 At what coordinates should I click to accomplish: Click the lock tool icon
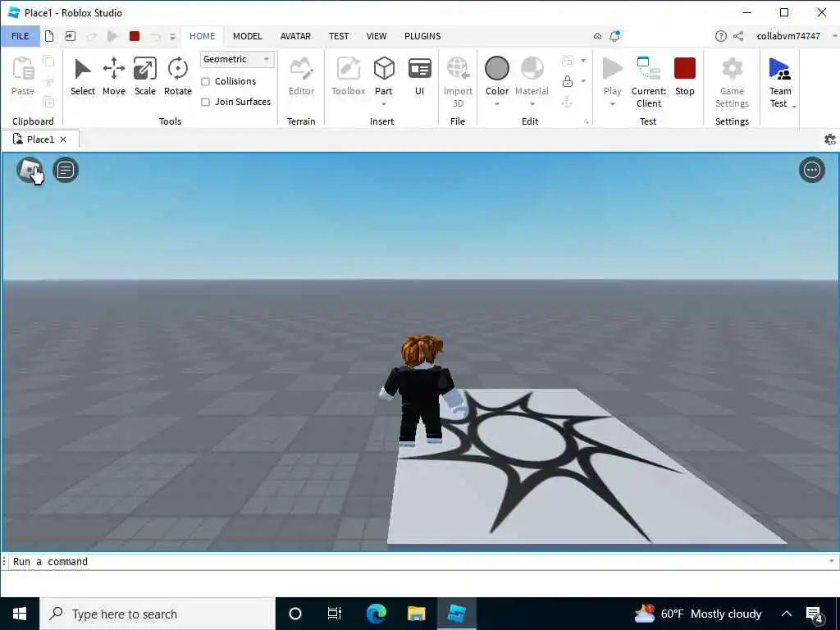point(568,81)
